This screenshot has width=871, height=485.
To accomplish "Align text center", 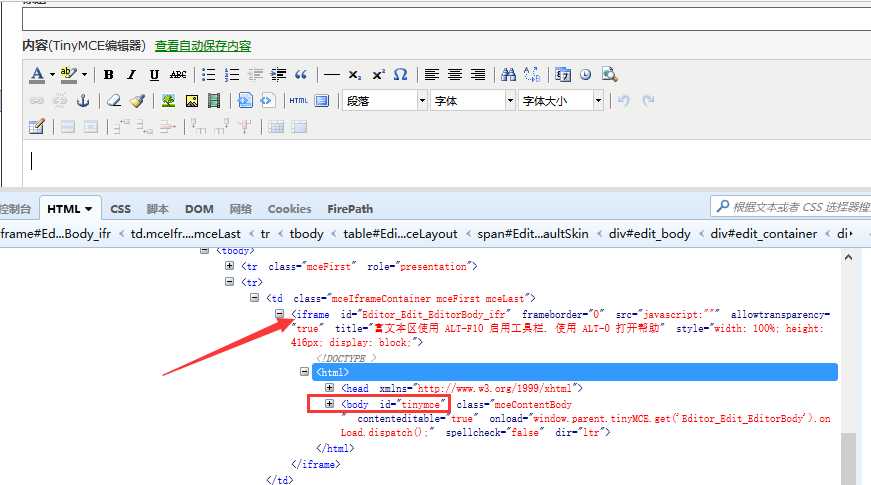I will (455, 75).
